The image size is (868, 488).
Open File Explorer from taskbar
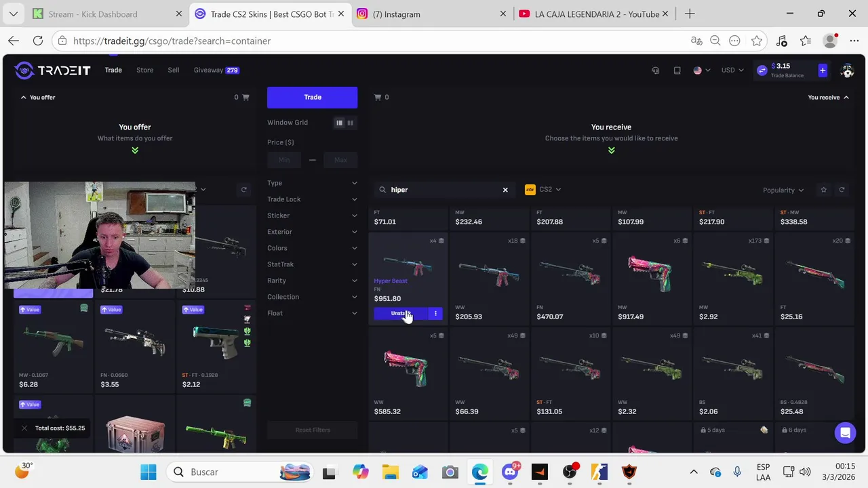pyautogui.click(x=390, y=472)
